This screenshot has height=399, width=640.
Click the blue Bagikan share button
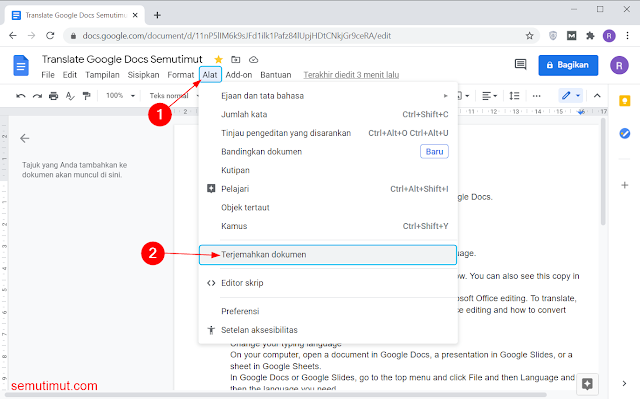568,65
